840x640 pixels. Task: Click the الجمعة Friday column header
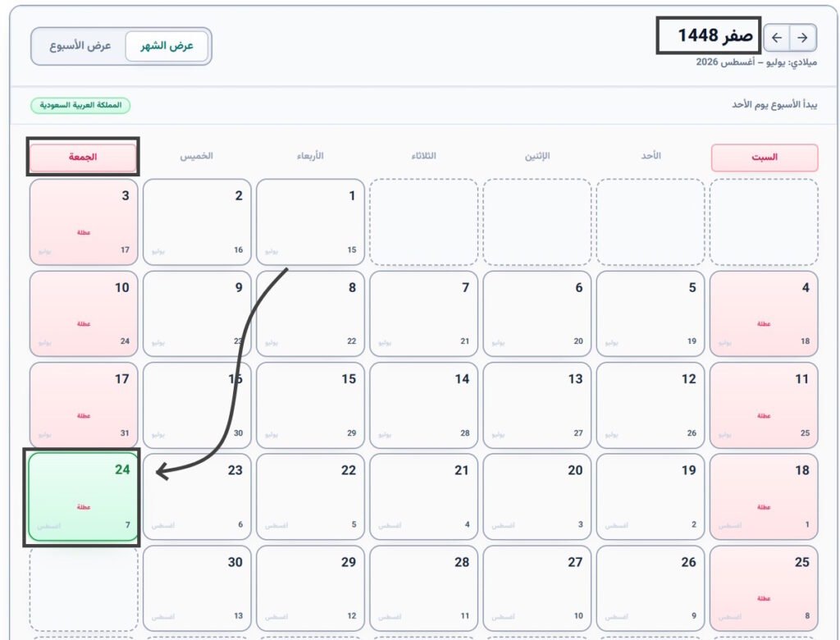coord(83,157)
